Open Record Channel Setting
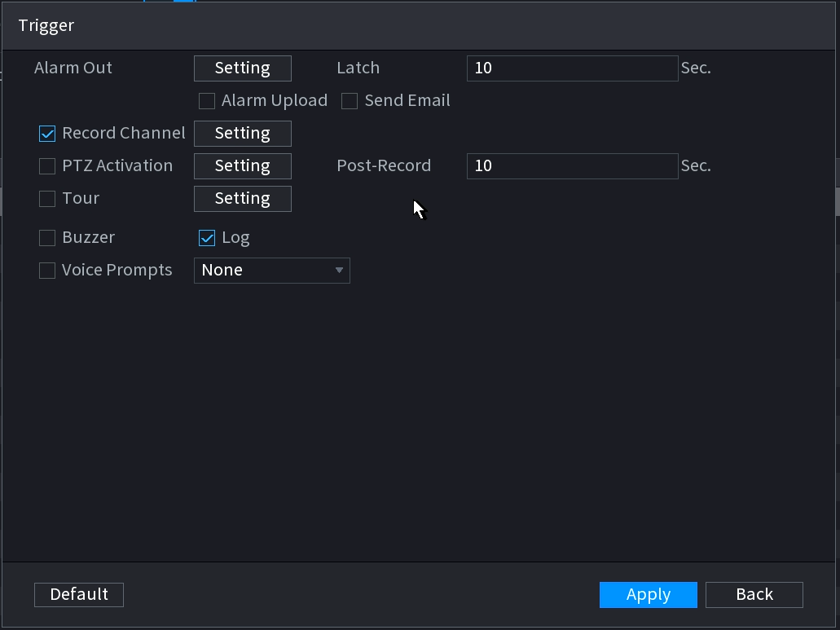The image size is (840, 630). tap(242, 134)
